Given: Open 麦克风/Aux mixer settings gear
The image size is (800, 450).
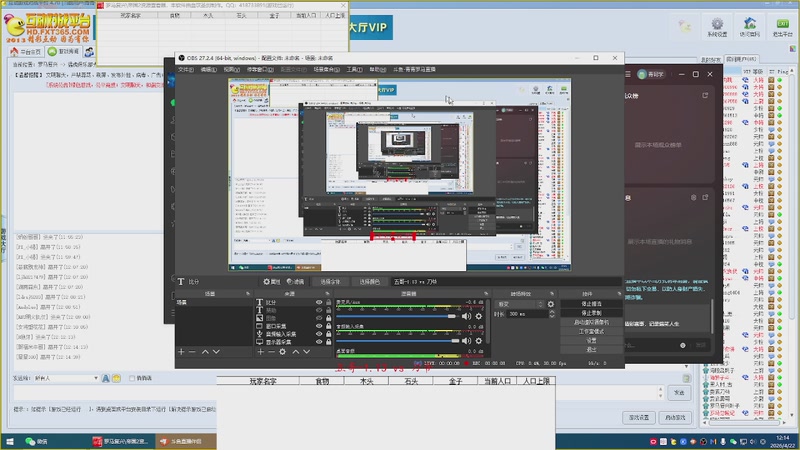Looking at the screenshot, I should pos(479,316).
